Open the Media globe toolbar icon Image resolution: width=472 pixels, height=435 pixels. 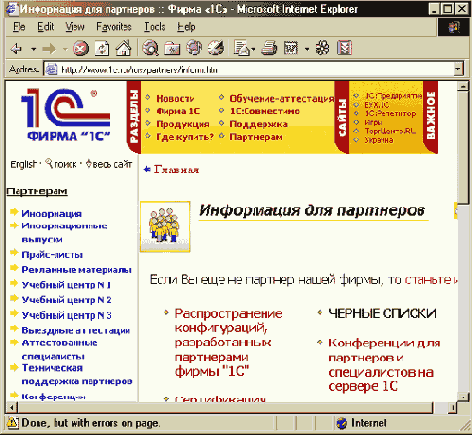(194, 48)
